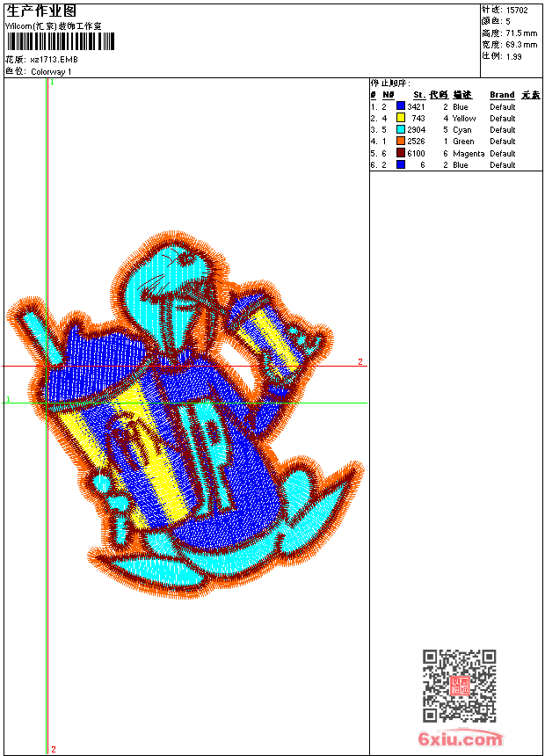Select the stitch value 2526
The height and width of the screenshot is (756, 545).
tap(416, 142)
